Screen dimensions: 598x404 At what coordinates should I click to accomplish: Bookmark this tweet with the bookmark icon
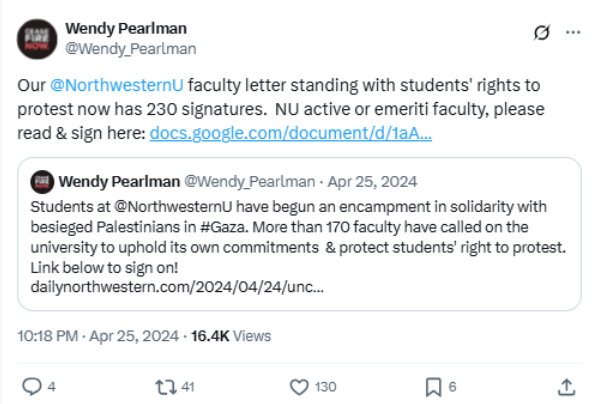tap(434, 387)
